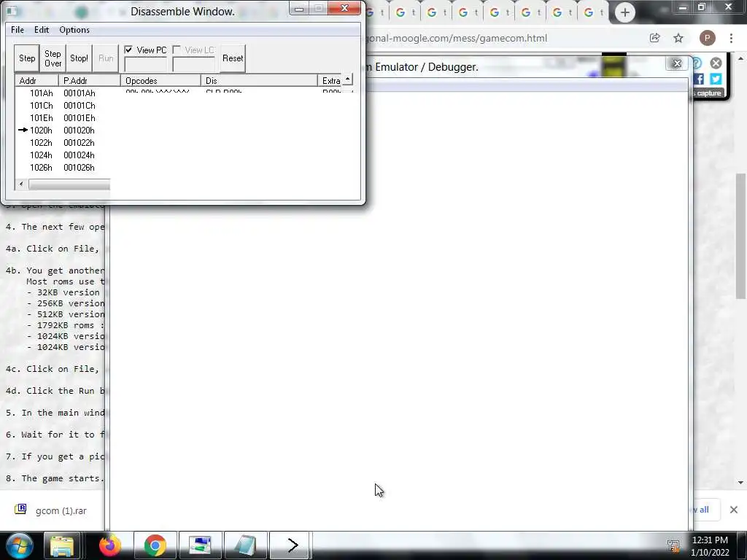Bookmark this page with the star icon
The width and height of the screenshot is (747, 560).
point(678,38)
